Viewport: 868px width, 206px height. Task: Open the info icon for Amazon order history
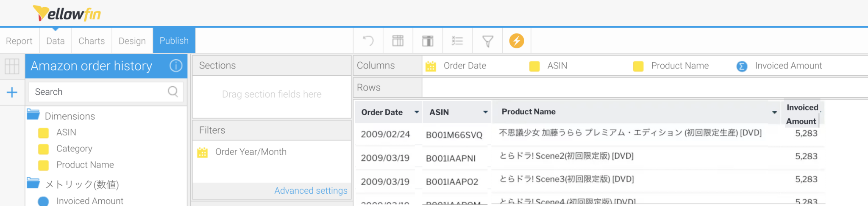tap(176, 66)
